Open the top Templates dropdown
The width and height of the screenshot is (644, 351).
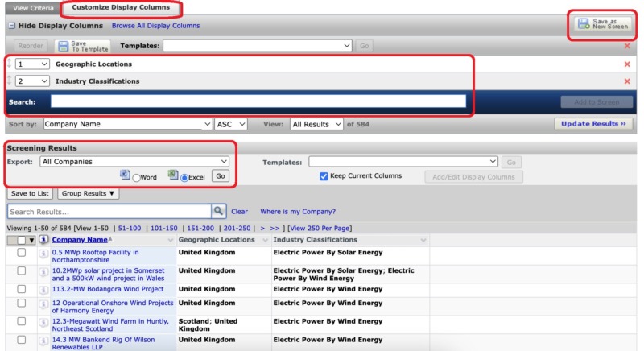pos(257,46)
